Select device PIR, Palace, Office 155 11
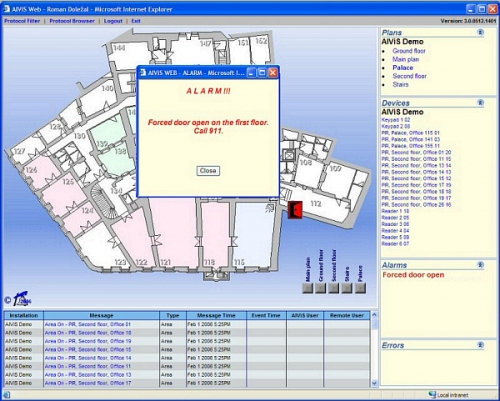 411,146
